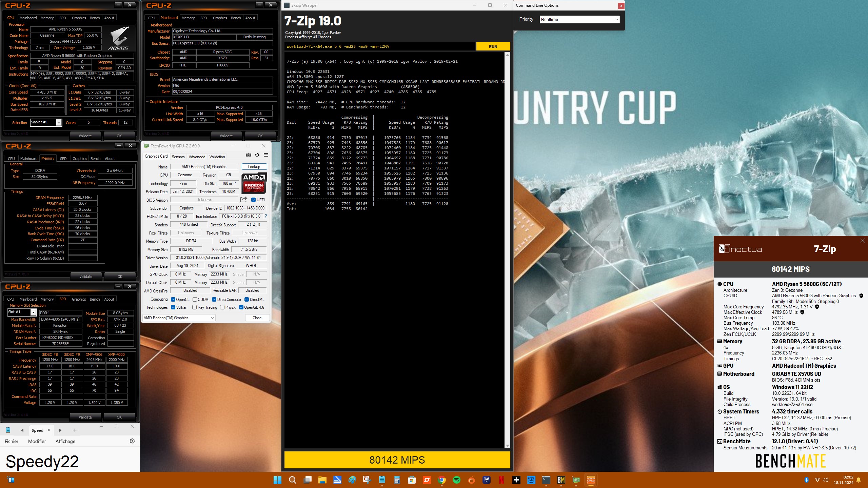Toggle the DirectCompute checkbox

(x=214, y=299)
